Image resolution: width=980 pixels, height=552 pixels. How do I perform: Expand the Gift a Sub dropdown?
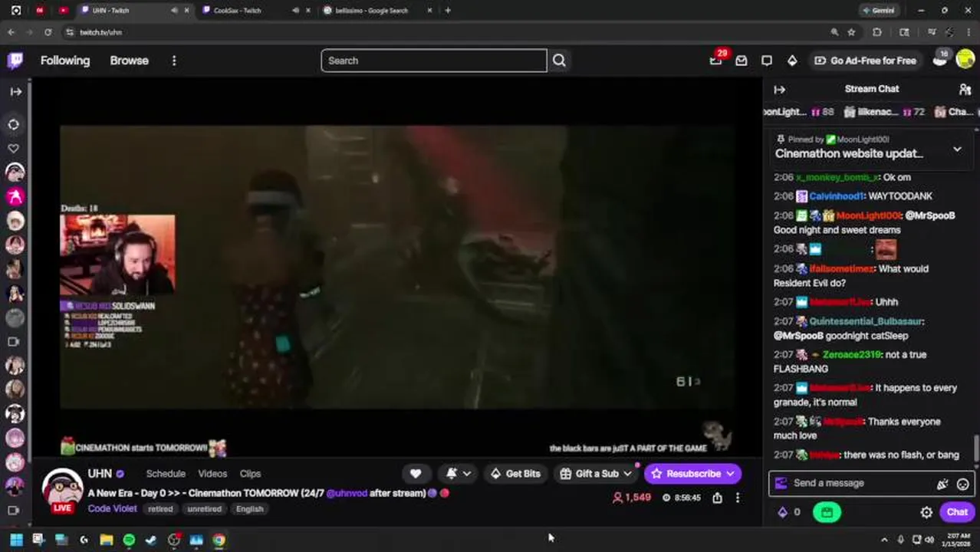[x=627, y=474]
